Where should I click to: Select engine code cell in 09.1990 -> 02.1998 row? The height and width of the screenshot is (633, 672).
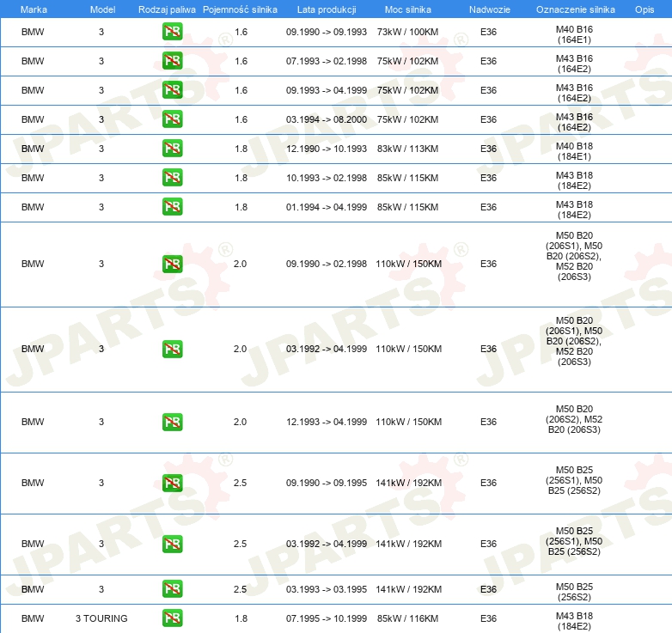point(574,256)
